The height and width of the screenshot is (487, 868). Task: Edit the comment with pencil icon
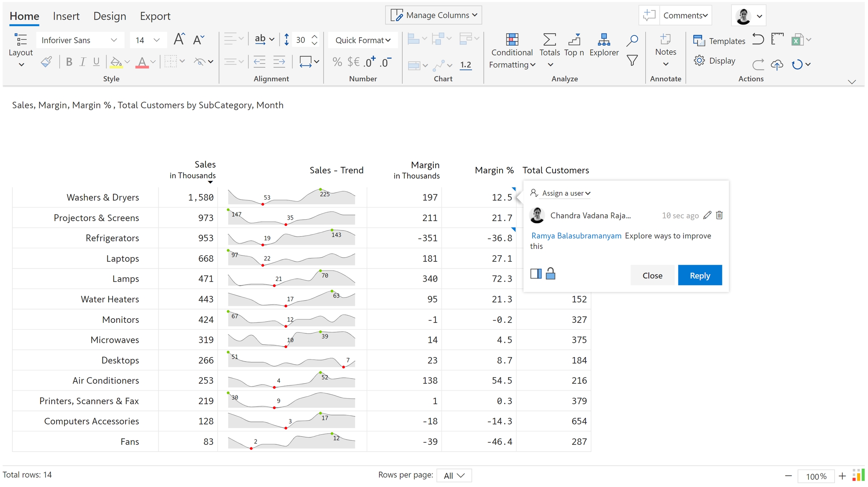(707, 215)
